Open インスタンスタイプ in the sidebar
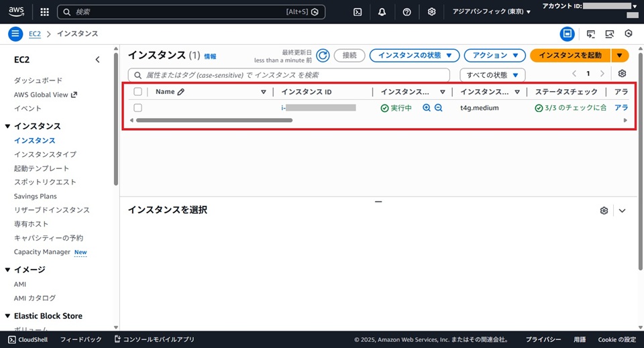Image resolution: width=644 pixels, height=348 pixels. (45, 154)
